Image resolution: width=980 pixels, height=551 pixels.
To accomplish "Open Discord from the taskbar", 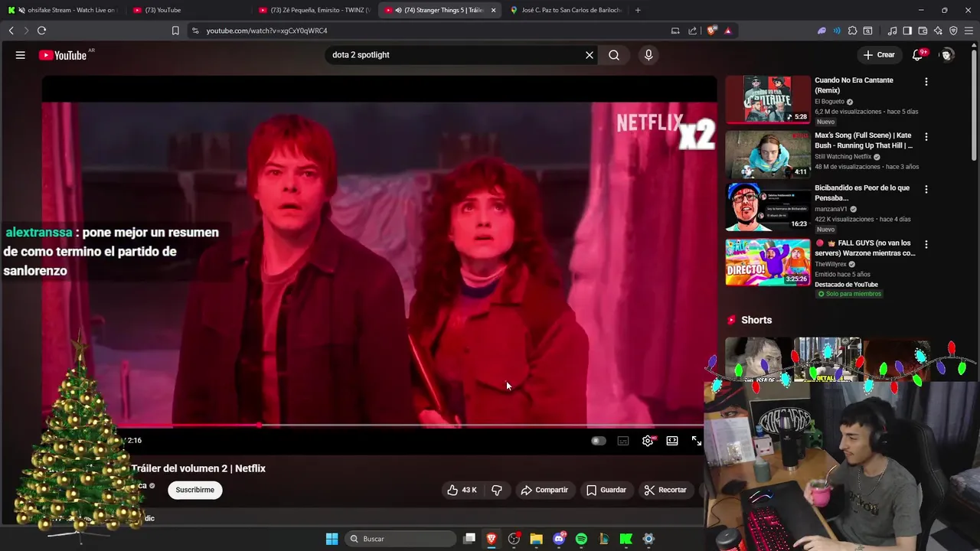I will pyautogui.click(x=559, y=539).
